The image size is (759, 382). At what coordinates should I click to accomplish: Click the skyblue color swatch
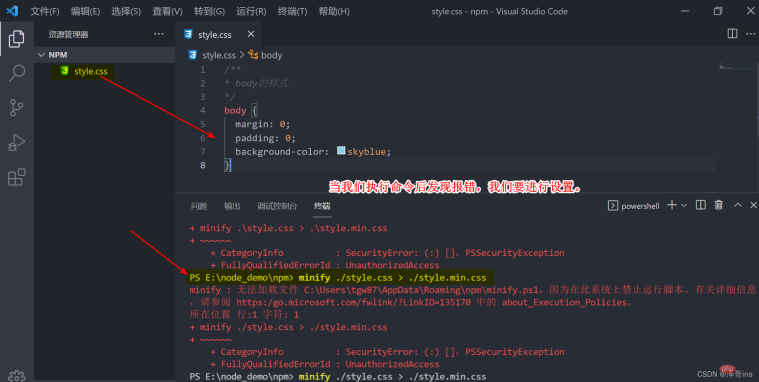[341, 151]
